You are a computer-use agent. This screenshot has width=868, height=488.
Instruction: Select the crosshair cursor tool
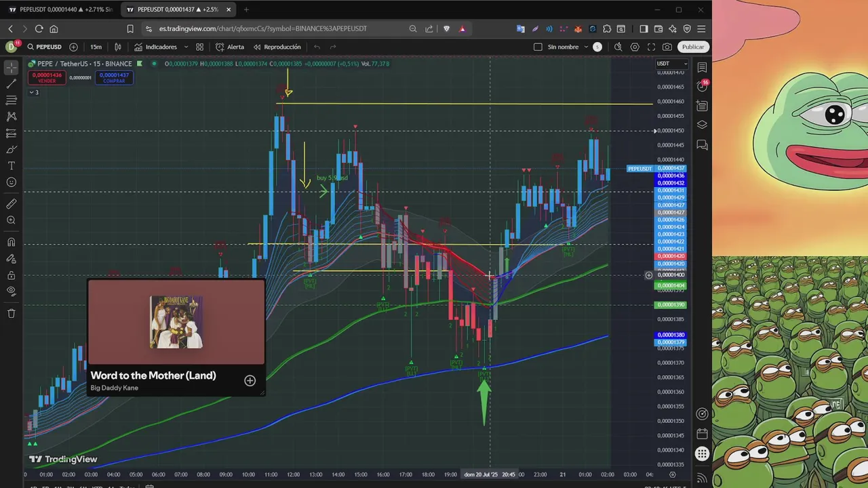pos(12,68)
